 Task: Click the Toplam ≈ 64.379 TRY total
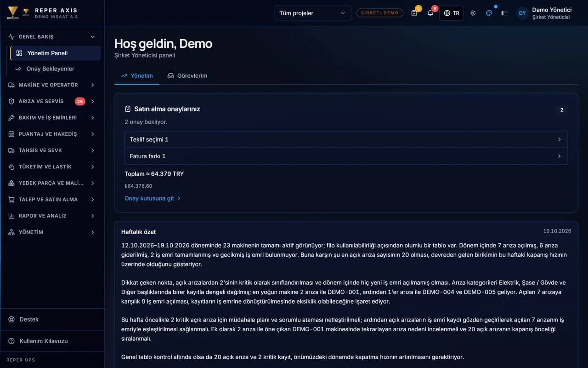154,174
